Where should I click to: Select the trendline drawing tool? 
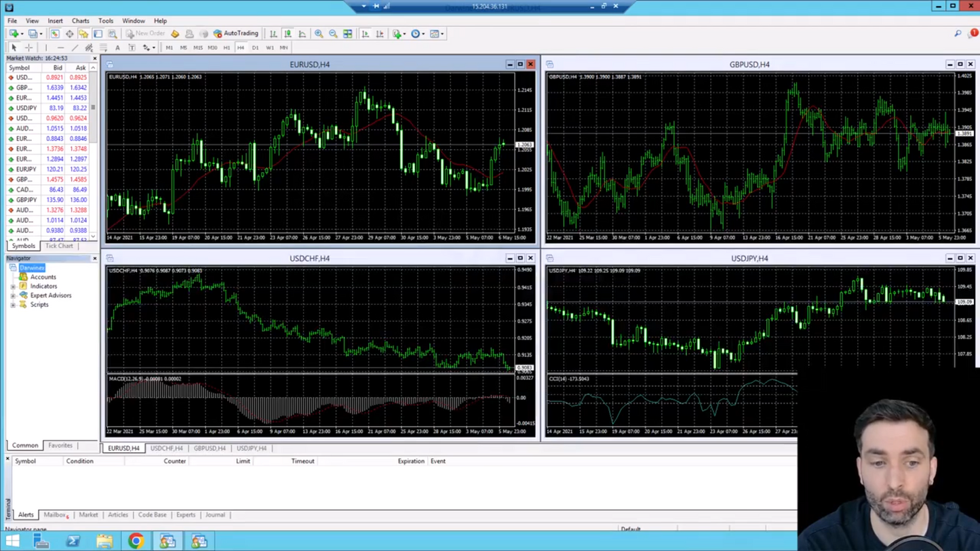75,47
